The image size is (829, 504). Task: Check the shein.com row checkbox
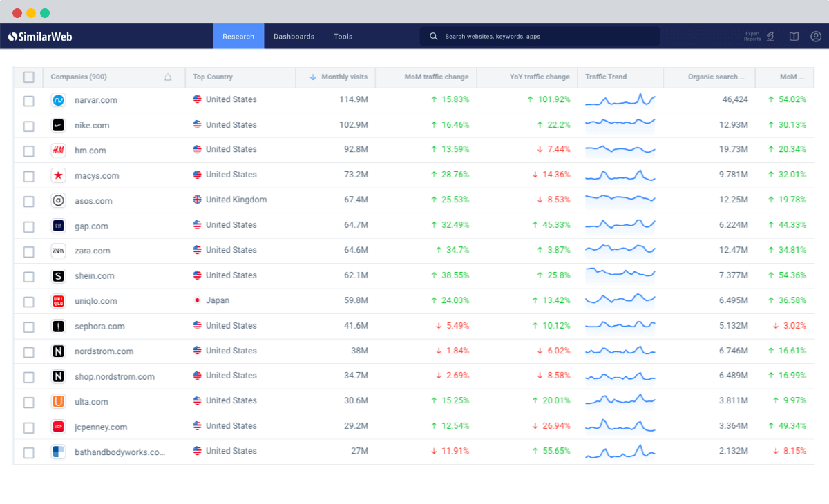coord(28,277)
